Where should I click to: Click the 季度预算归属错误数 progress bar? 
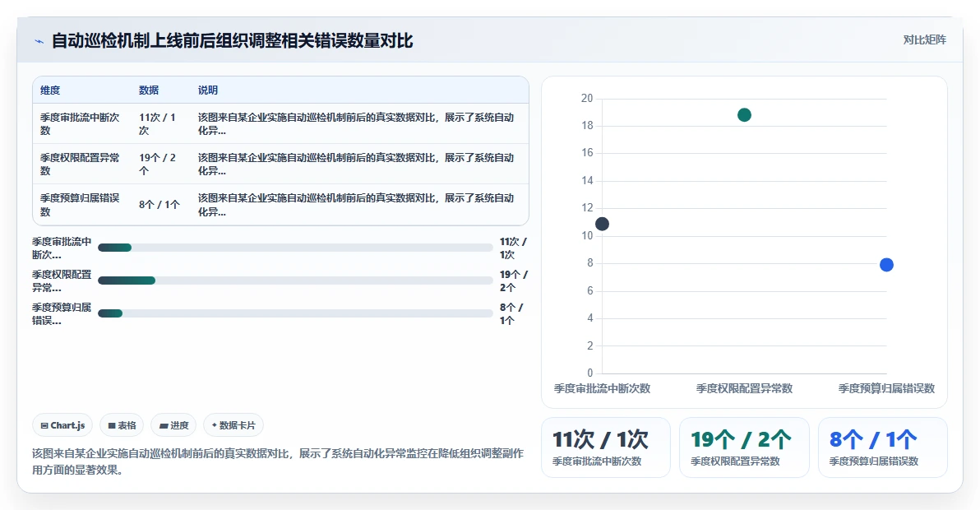[295, 313]
